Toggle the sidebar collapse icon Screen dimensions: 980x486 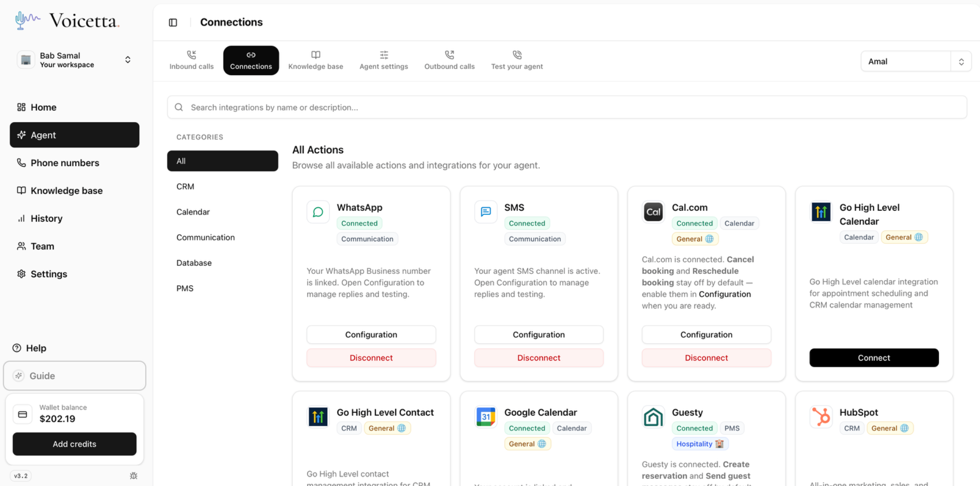click(x=173, y=23)
